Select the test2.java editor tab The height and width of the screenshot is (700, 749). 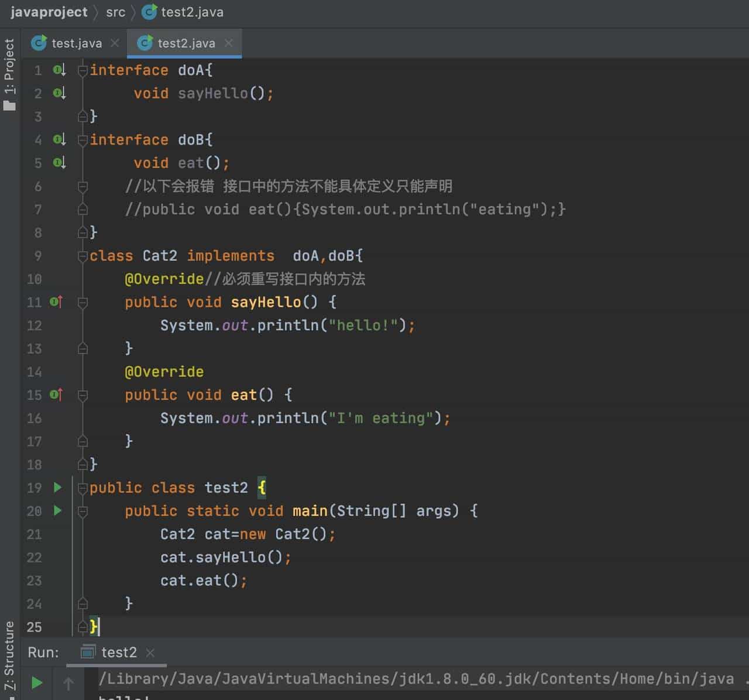coord(185,43)
